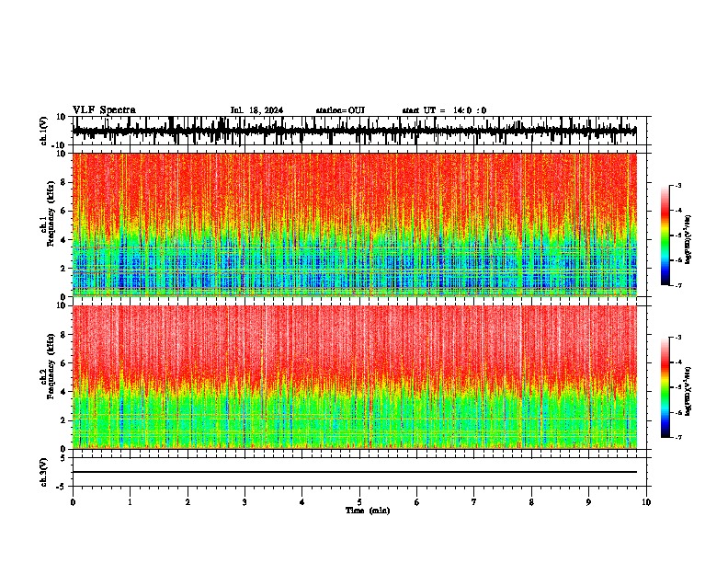The width and height of the screenshot is (728, 563).
Task: Click the 'ch.3(V)' axis label
Action: click(x=44, y=472)
